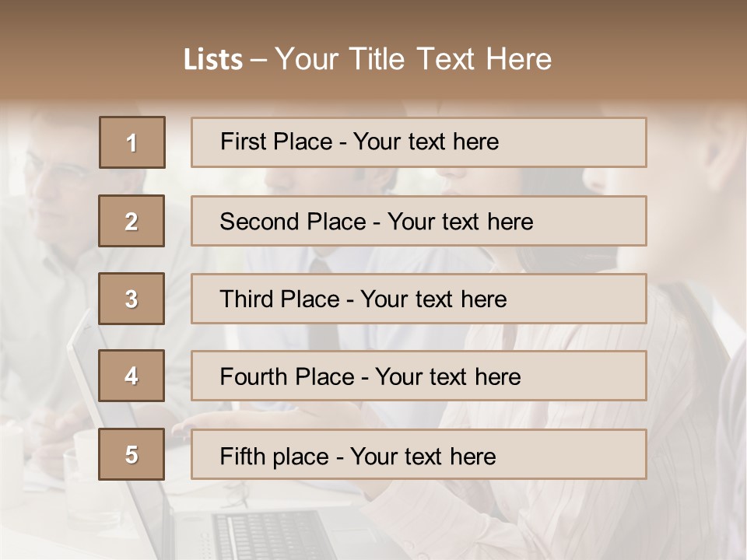The height and width of the screenshot is (560, 747).
Task: Select the number 2 box
Action: click(132, 221)
